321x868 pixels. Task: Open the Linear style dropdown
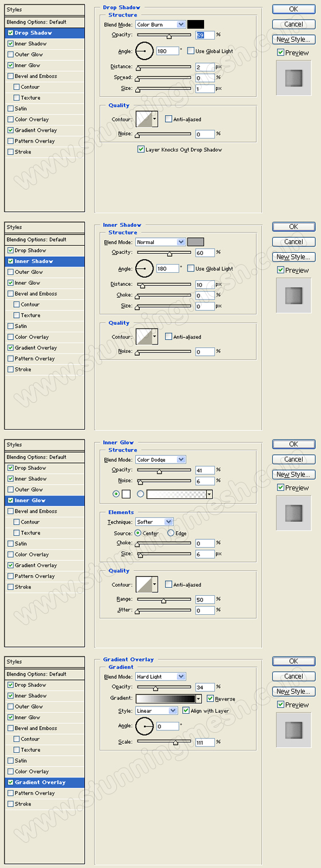156,710
